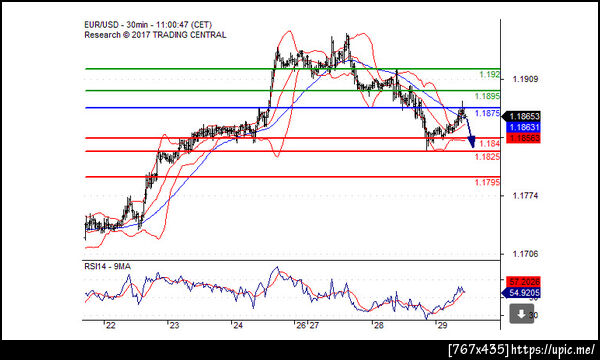
Task: Click the 54.9205 blue RSI value
Action: [521, 293]
